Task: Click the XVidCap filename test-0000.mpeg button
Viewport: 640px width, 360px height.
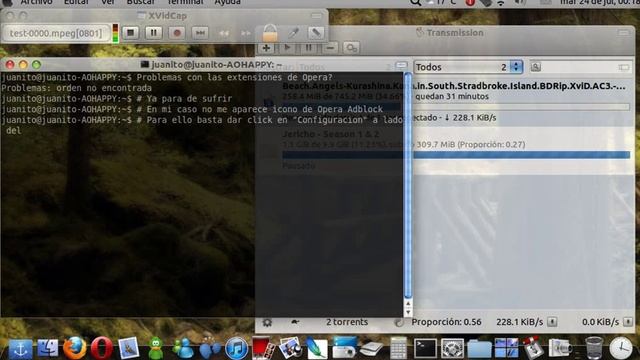Action: (56, 33)
